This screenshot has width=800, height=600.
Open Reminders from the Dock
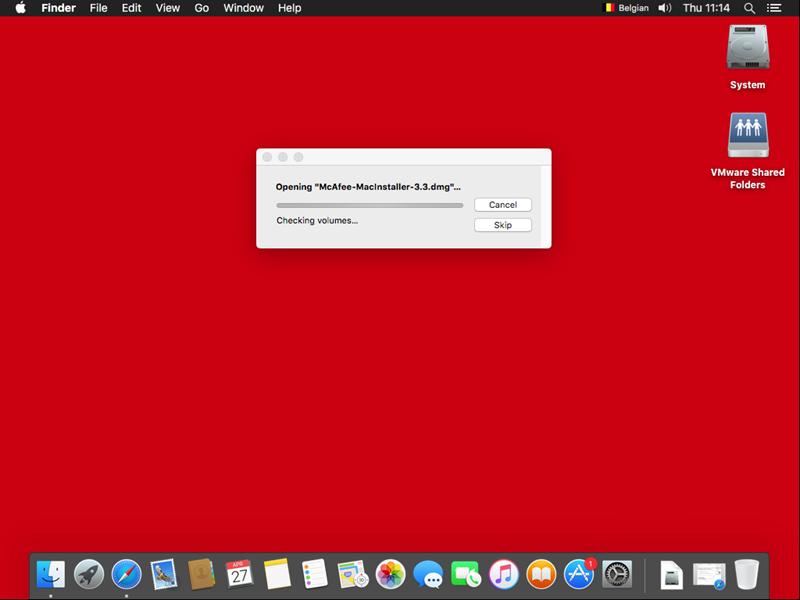pyautogui.click(x=315, y=574)
